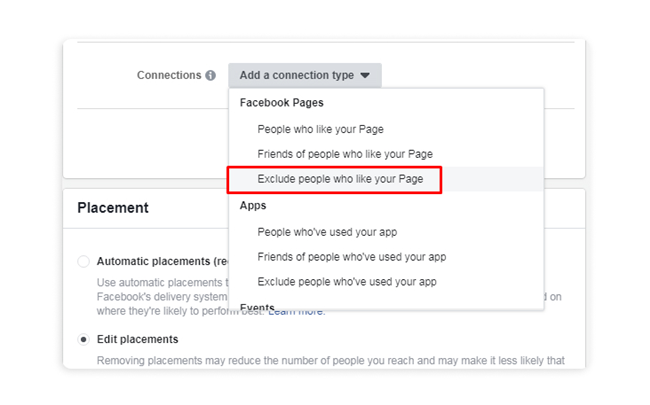Click the Edit placements label text
The image size is (650, 405).
pos(138,340)
